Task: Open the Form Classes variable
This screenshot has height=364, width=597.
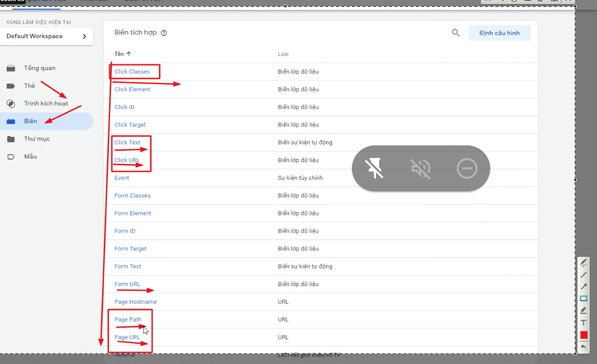Action: [x=132, y=196]
